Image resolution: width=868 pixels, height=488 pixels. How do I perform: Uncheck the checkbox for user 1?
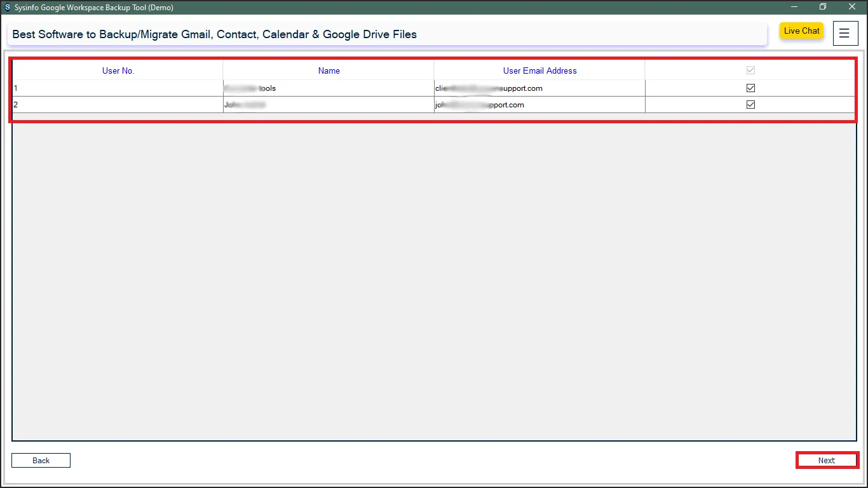(x=750, y=88)
